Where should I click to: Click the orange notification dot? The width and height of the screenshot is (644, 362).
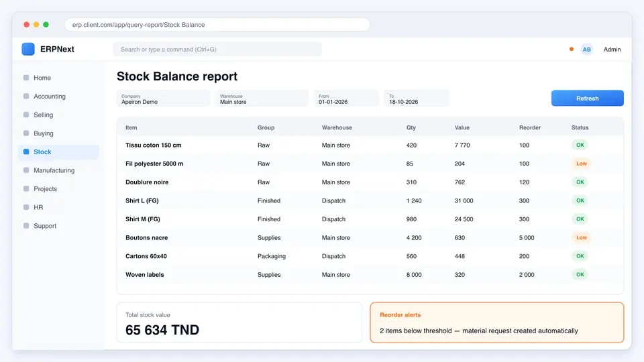pyautogui.click(x=572, y=49)
